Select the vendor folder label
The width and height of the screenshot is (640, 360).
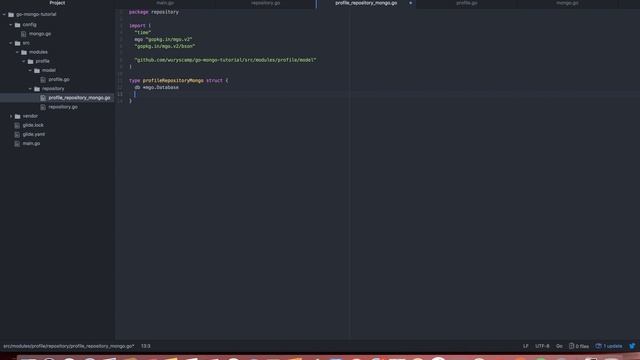pyautogui.click(x=30, y=116)
